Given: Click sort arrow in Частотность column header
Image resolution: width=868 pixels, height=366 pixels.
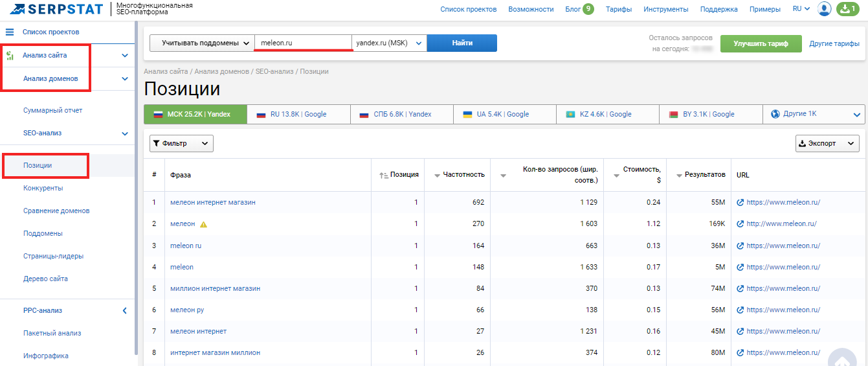Looking at the screenshot, I should tap(437, 175).
